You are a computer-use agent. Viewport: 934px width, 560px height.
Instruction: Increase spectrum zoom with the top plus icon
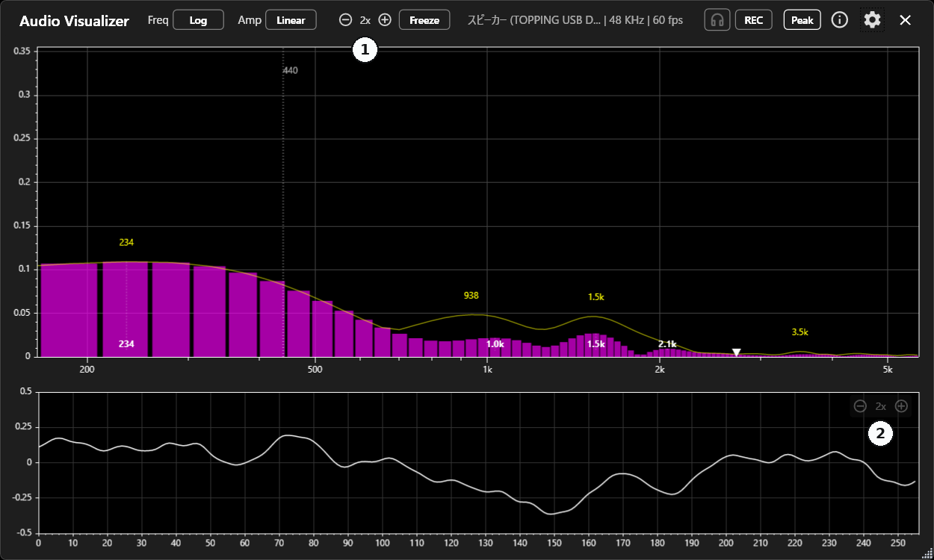pyautogui.click(x=385, y=20)
